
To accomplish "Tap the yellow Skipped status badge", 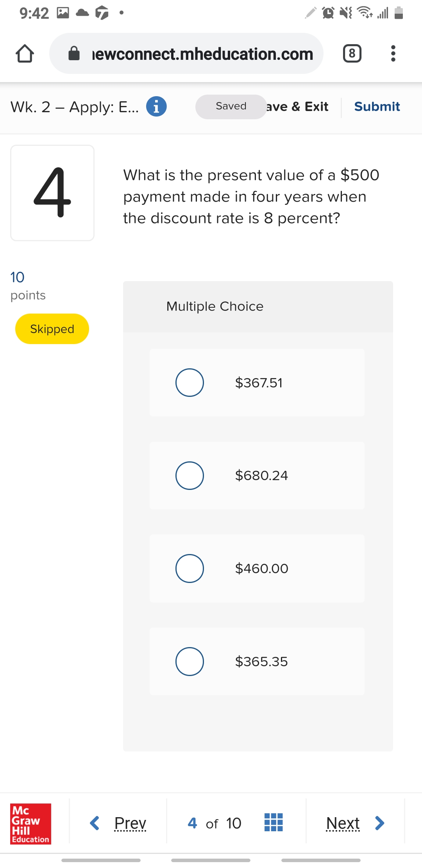I will click(x=52, y=329).
